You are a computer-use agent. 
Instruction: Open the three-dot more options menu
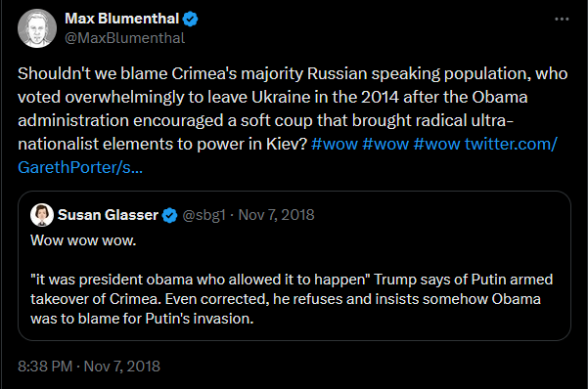point(562,19)
